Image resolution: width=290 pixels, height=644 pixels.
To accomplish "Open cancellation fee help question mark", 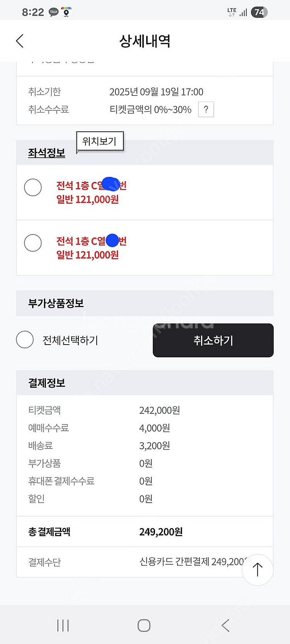I will click(206, 109).
